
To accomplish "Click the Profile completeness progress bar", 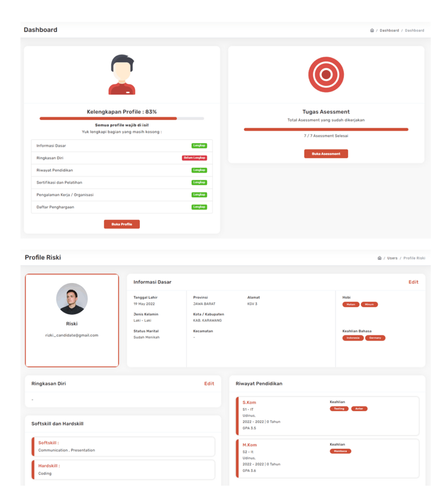I will (122, 118).
